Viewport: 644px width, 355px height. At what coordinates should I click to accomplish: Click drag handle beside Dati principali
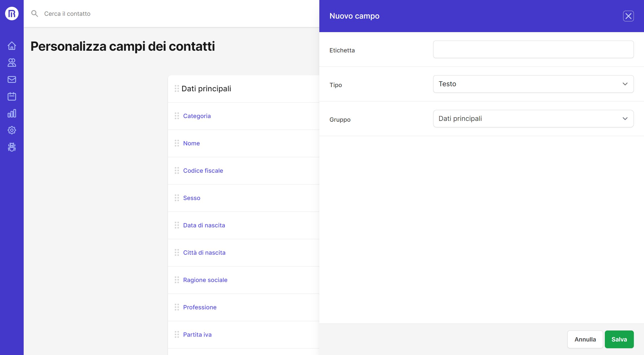177,88
